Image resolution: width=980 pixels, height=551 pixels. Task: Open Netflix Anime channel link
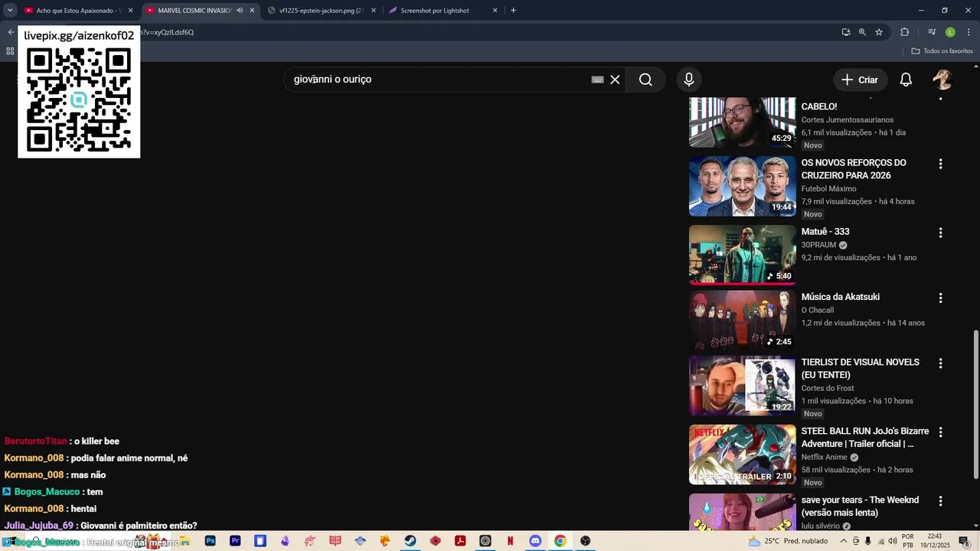[x=824, y=458]
